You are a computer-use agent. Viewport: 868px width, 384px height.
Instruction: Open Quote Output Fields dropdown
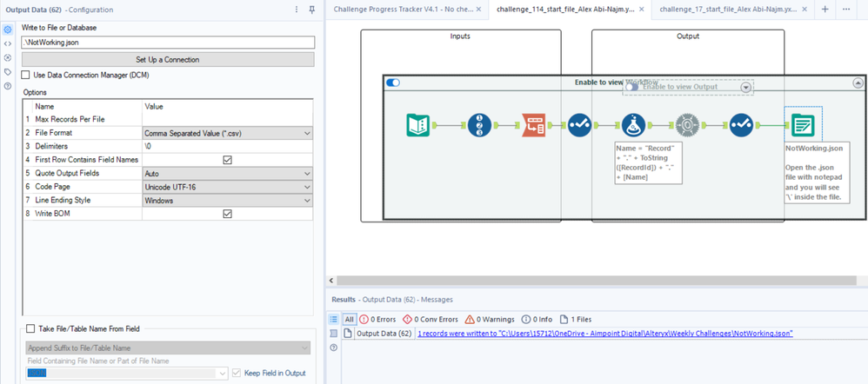click(x=307, y=174)
